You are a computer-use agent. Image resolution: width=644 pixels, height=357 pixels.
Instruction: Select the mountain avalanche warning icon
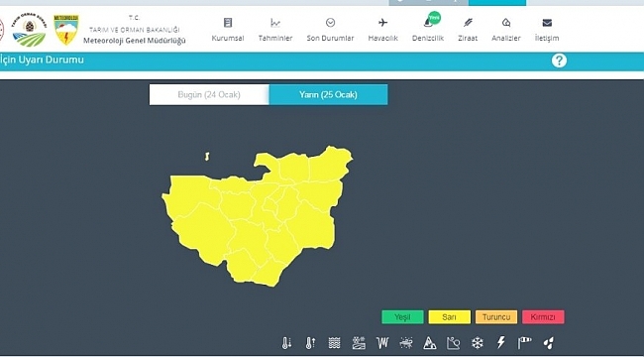tap(430, 342)
